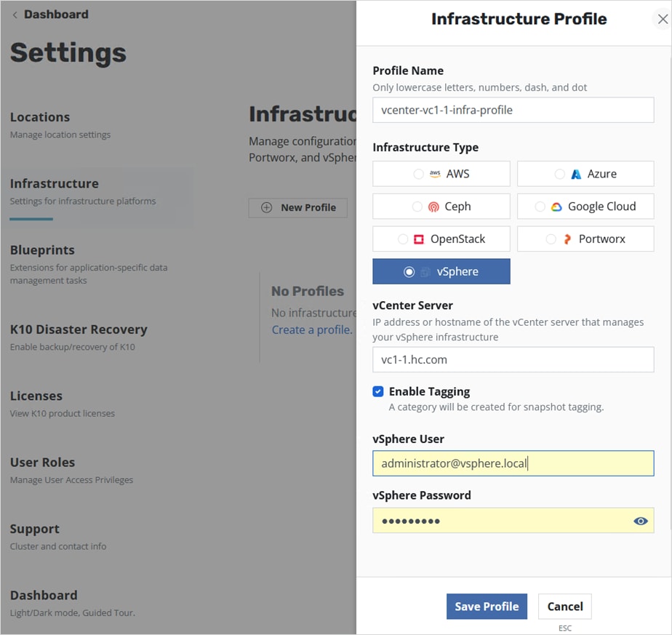Open the Blueprints settings section
Screen dimensions: 672x635
click(x=89, y=265)
